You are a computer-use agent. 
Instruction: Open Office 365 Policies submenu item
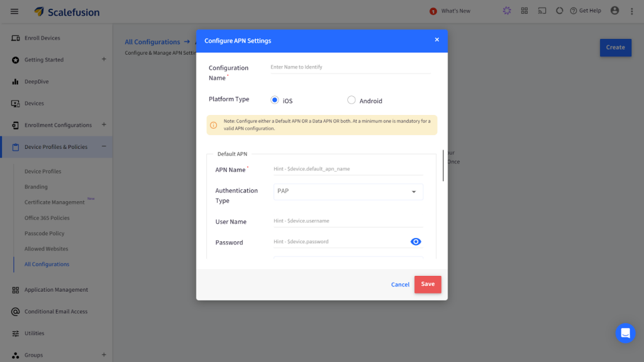[47, 218]
